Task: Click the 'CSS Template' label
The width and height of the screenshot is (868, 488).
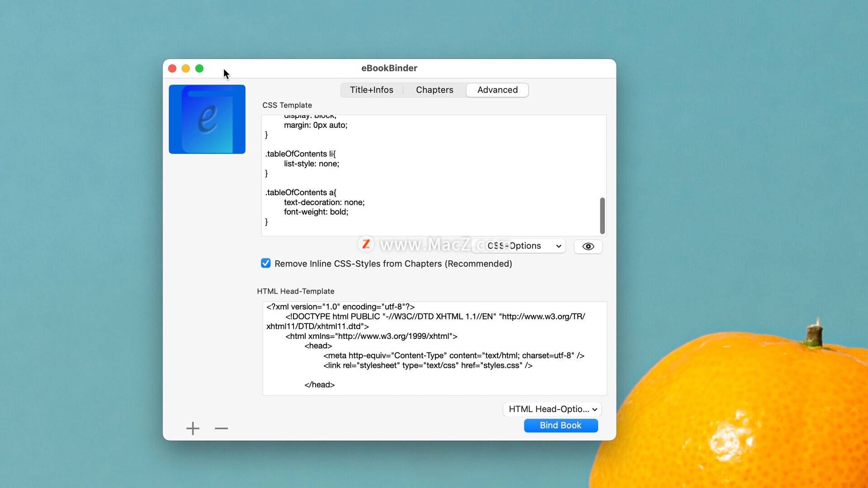Action: 287,105
